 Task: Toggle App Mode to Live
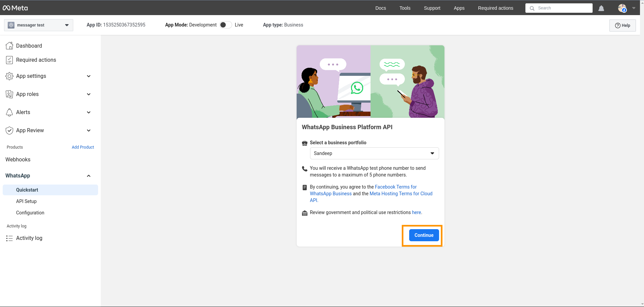coord(226,25)
